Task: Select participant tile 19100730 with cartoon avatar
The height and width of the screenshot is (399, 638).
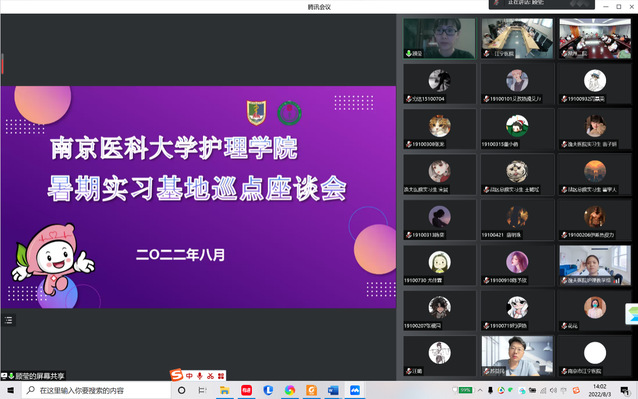Action: pos(439,265)
